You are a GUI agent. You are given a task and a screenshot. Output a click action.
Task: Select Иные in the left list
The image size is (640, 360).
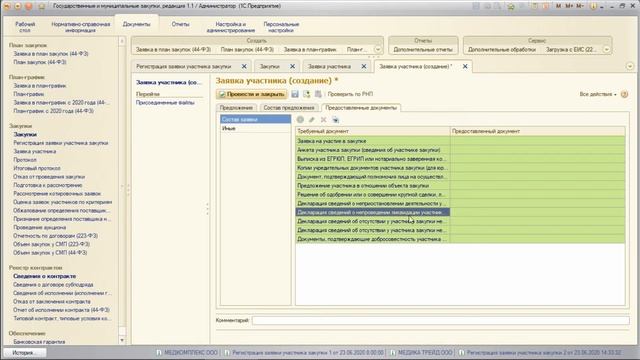pos(256,128)
